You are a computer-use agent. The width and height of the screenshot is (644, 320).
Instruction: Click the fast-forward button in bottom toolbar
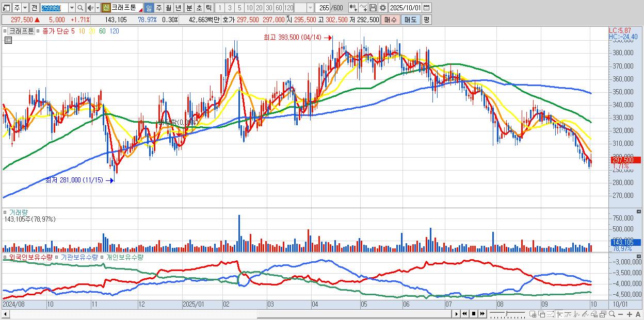click(482, 314)
